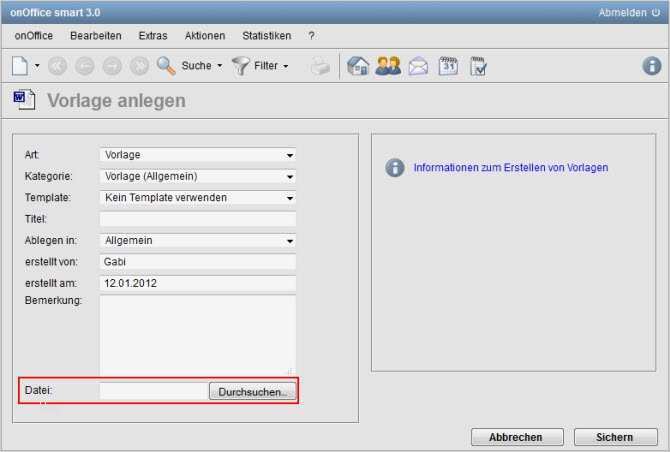Open the Aktionen menu
The image size is (670, 452).
point(205,36)
